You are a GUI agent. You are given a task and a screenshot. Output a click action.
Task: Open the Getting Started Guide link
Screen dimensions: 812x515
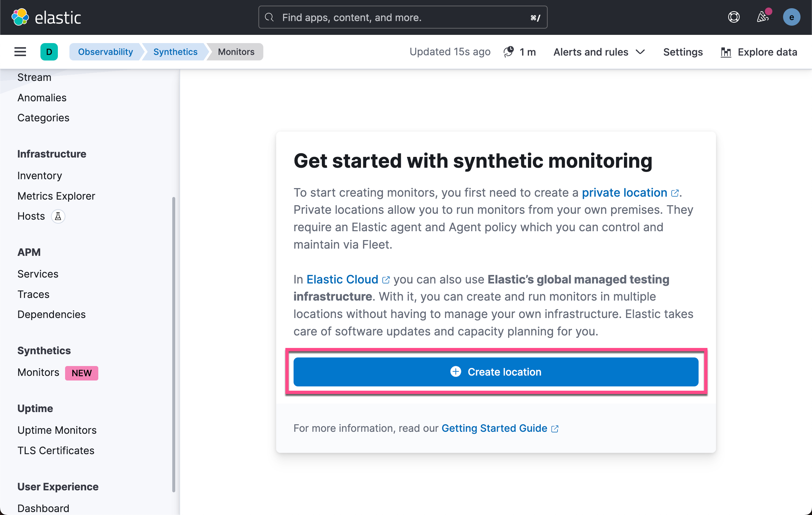(494, 428)
